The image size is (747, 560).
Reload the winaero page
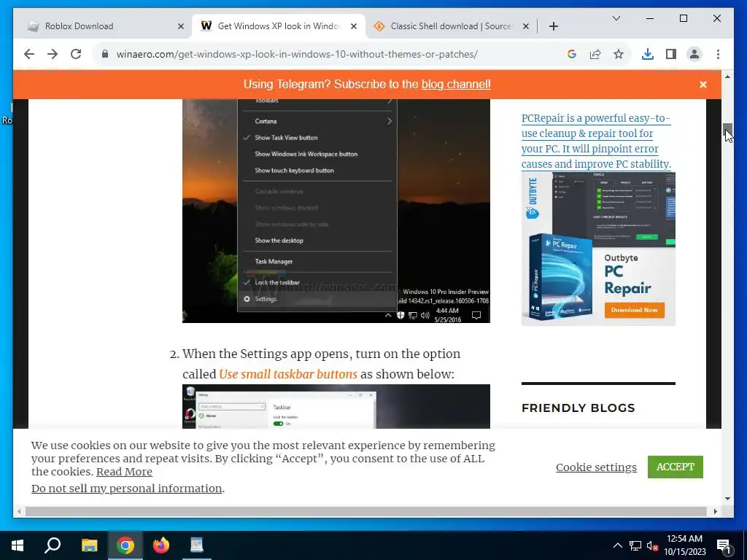76,54
